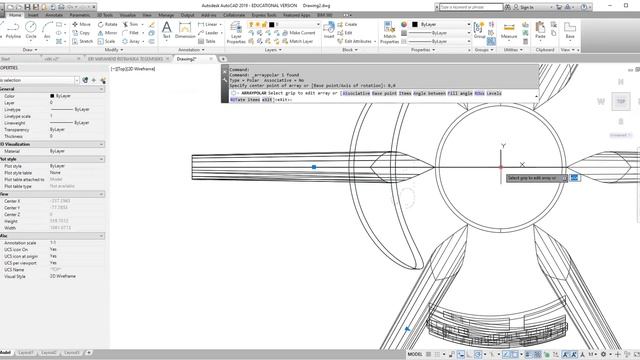
Task: Click Match Properties
Action: point(389,33)
